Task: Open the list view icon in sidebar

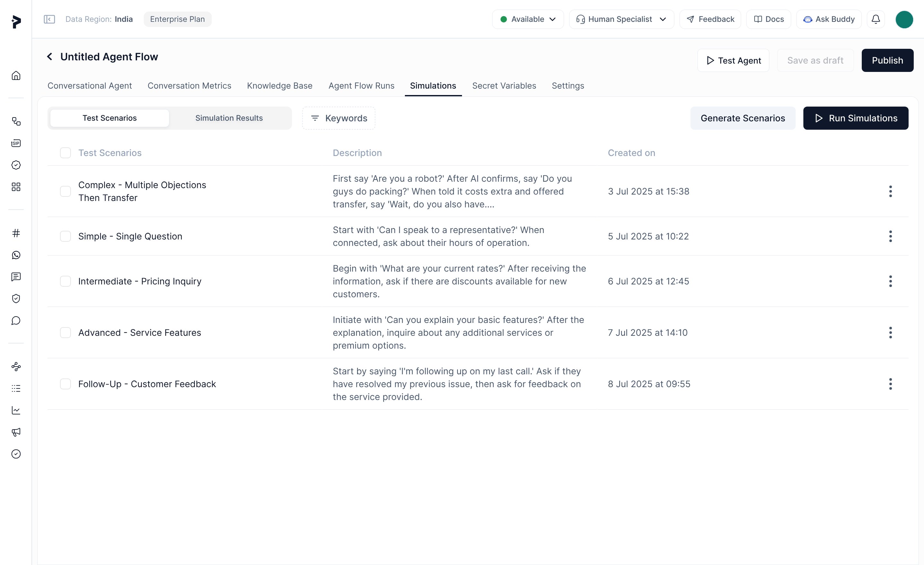Action: 16,389
